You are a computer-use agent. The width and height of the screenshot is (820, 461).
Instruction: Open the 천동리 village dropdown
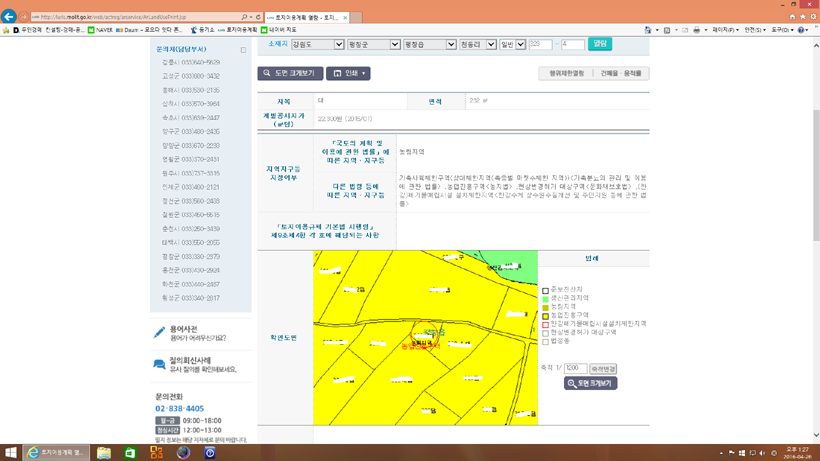click(477, 44)
